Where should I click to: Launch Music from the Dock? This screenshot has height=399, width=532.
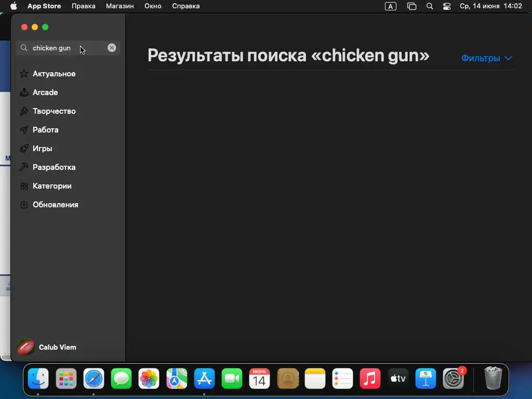pos(370,378)
